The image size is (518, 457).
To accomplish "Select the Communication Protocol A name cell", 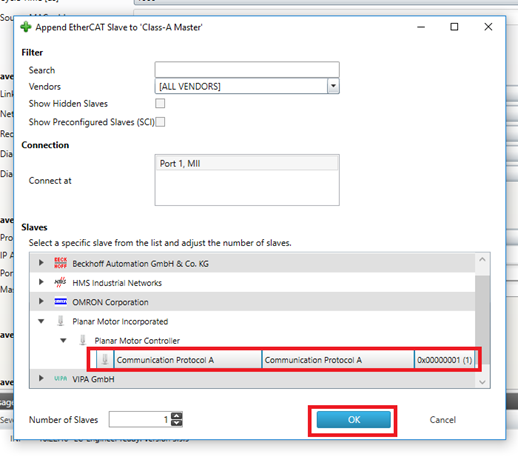I will (x=188, y=360).
